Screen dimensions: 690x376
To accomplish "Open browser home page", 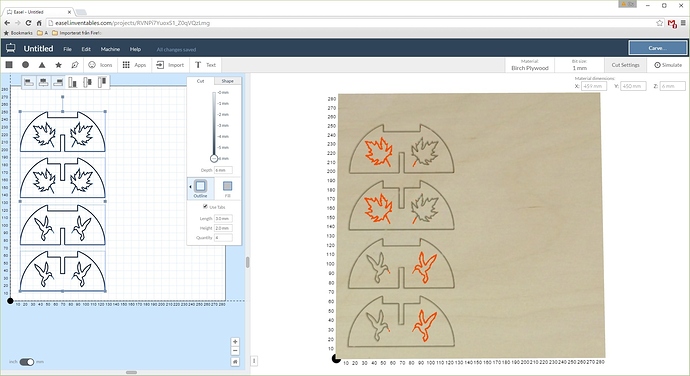I will pos(39,23).
